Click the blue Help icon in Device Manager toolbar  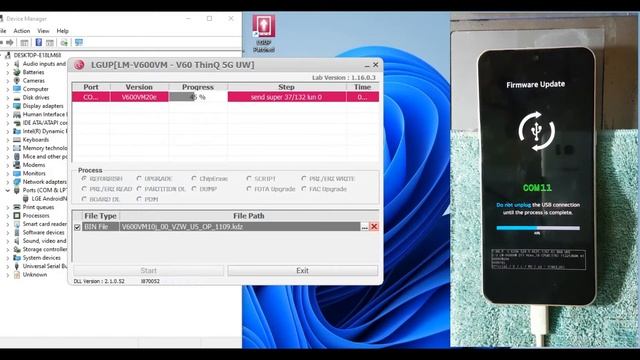38,42
